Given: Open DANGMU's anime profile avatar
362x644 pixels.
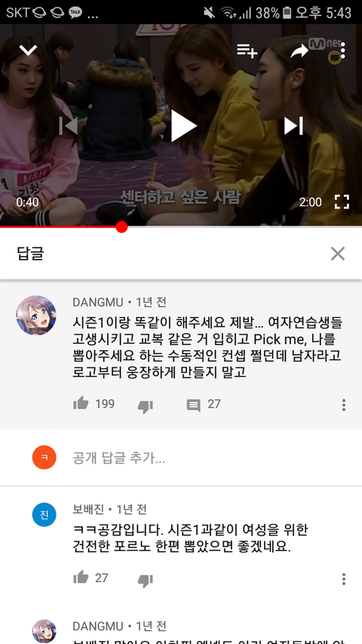Looking at the screenshot, I should (36, 316).
